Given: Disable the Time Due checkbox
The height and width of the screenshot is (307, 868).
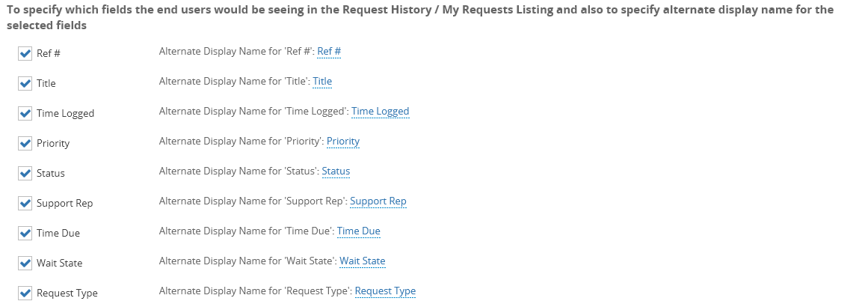Looking at the screenshot, I should [x=25, y=233].
